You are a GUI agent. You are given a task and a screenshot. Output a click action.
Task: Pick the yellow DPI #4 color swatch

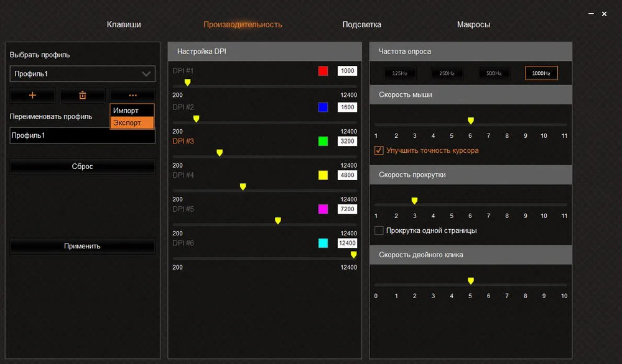pos(323,175)
